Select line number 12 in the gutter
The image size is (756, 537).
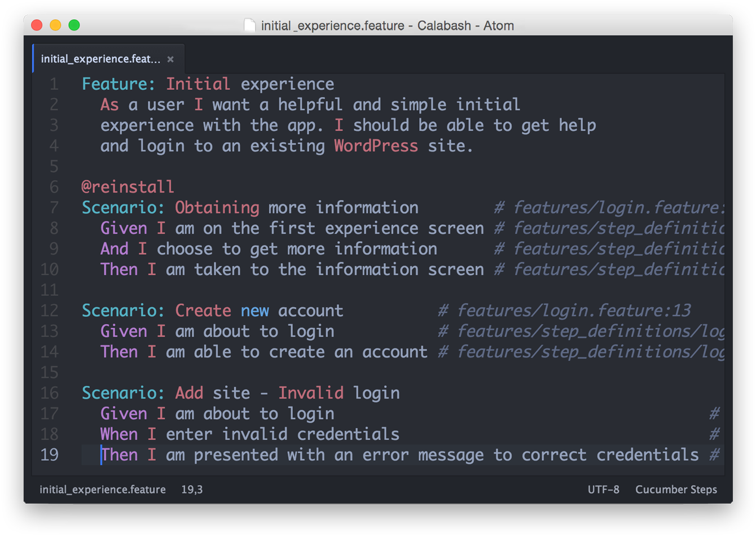coord(50,311)
